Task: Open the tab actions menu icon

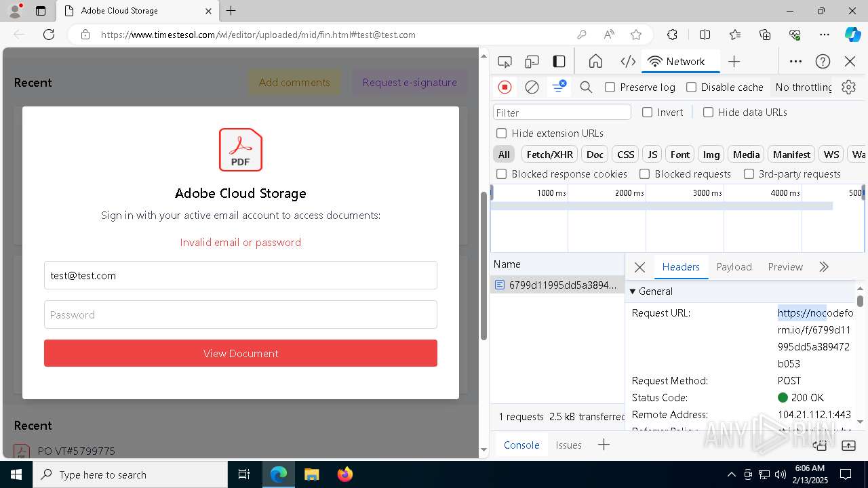Action: (41, 11)
